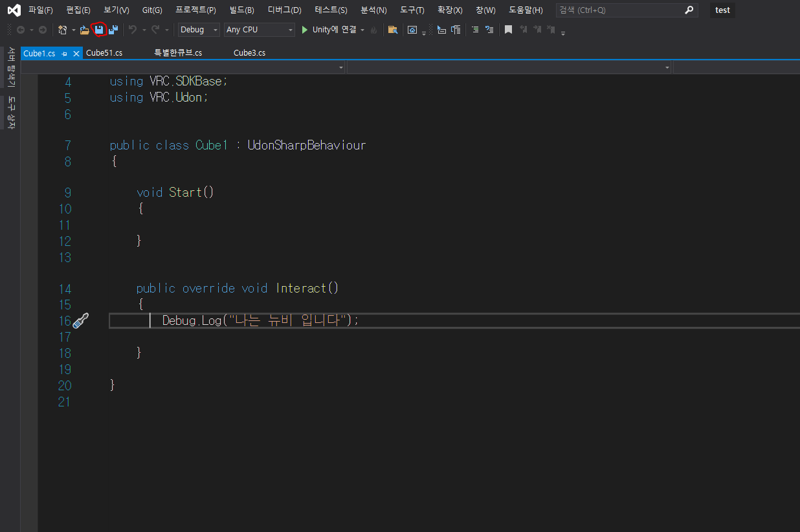This screenshot has height=532, width=800.
Task: Toggle a bookmark with the bookmark icon
Action: pos(508,30)
